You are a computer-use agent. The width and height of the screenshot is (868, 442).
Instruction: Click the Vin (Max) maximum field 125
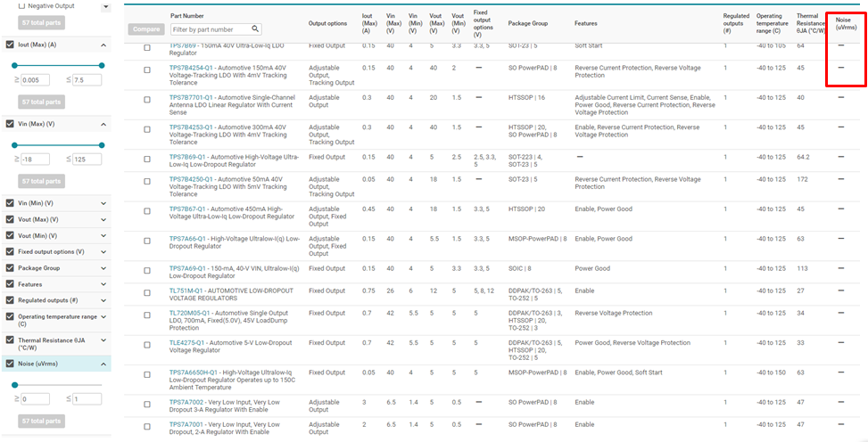[x=87, y=160]
